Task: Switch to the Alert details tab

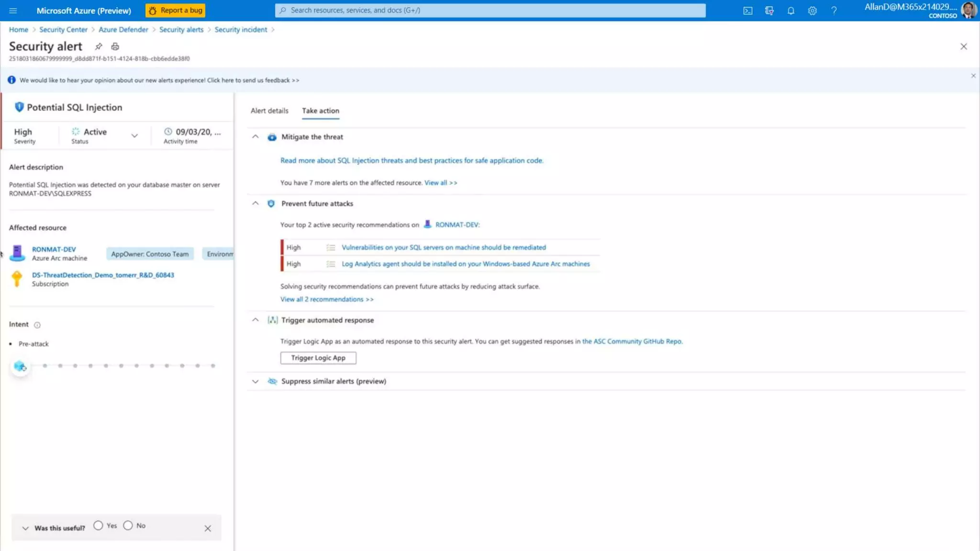Action: [269, 110]
